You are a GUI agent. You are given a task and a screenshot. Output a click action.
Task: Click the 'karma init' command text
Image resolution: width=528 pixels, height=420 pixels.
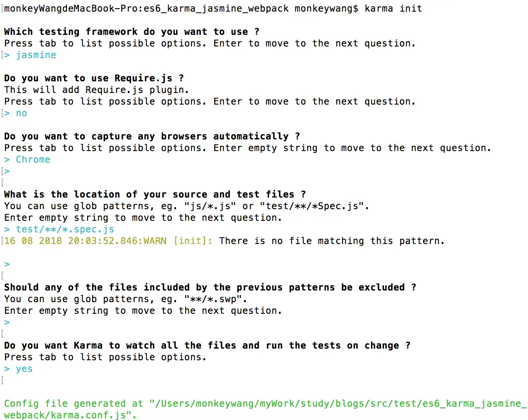[x=394, y=9]
